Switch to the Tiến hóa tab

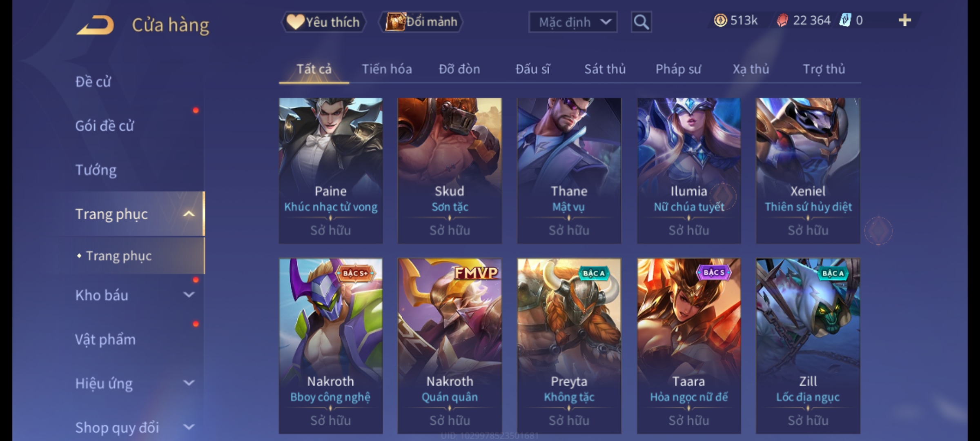coord(387,69)
